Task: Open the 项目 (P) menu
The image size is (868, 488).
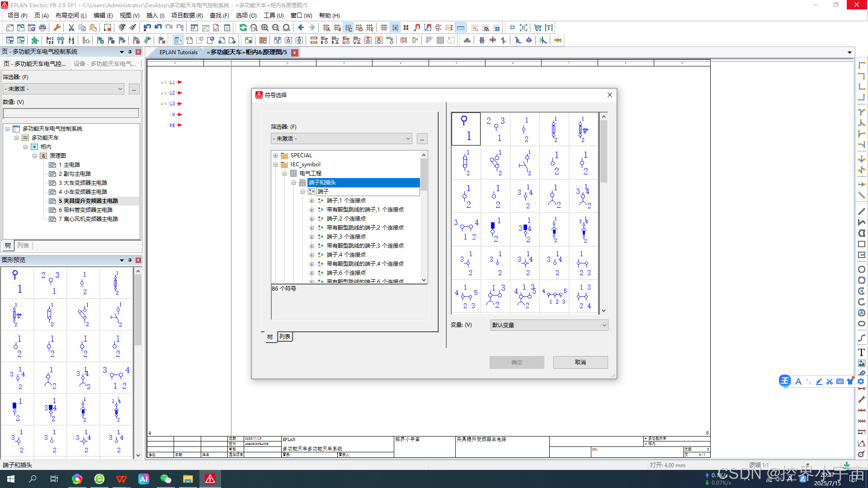Action: [17, 15]
